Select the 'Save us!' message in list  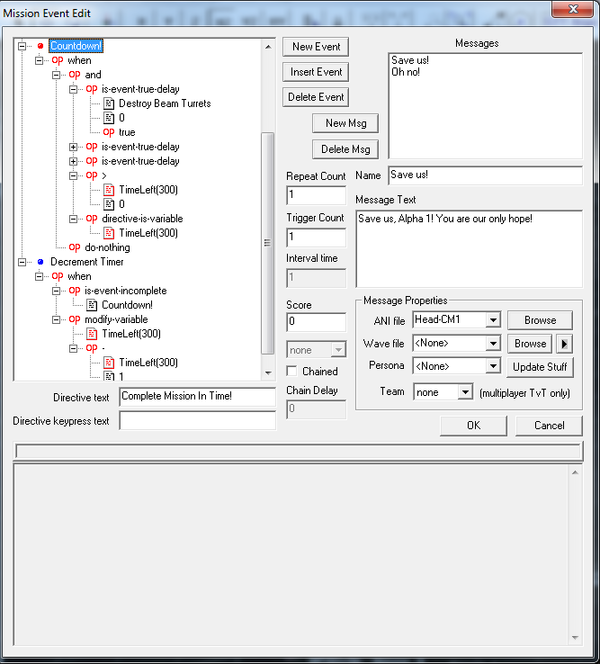[410, 60]
